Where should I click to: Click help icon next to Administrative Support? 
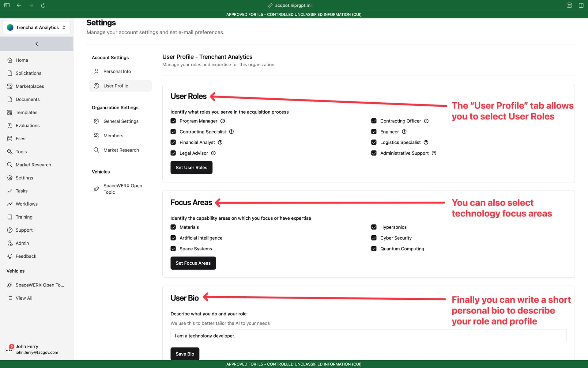(434, 153)
